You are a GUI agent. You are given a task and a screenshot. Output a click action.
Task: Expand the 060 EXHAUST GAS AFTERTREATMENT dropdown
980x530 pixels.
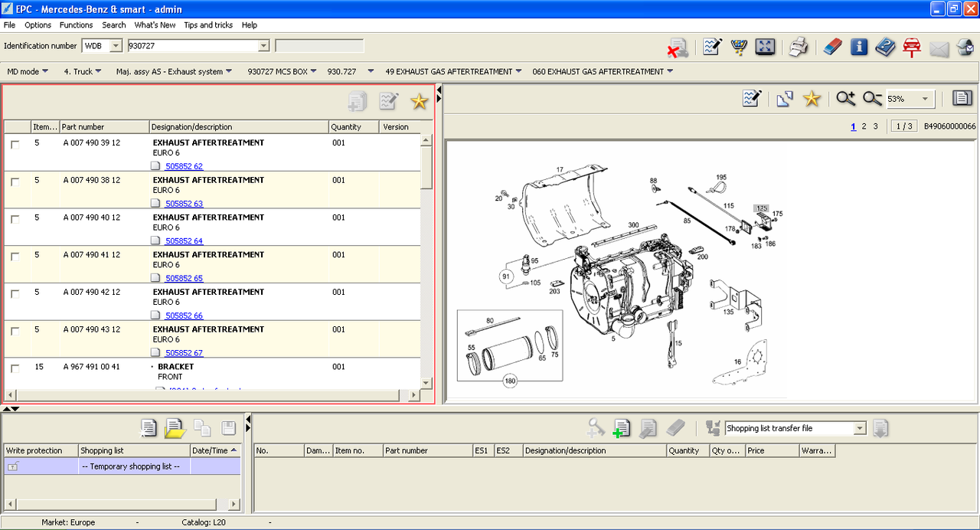click(670, 71)
